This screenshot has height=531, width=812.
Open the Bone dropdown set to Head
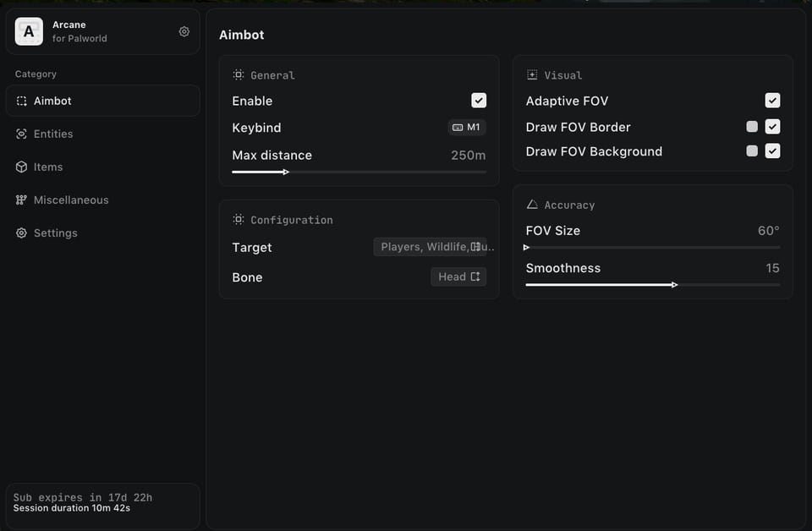coord(458,276)
